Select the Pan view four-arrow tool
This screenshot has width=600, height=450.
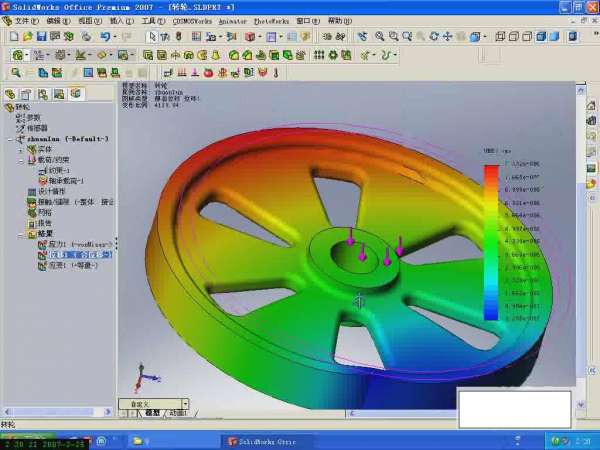pyautogui.click(x=447, y=37)
